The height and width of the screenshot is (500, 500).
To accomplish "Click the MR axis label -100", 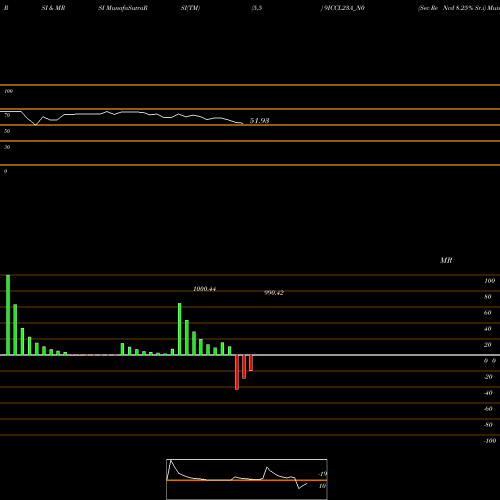I will click(490, 441).
